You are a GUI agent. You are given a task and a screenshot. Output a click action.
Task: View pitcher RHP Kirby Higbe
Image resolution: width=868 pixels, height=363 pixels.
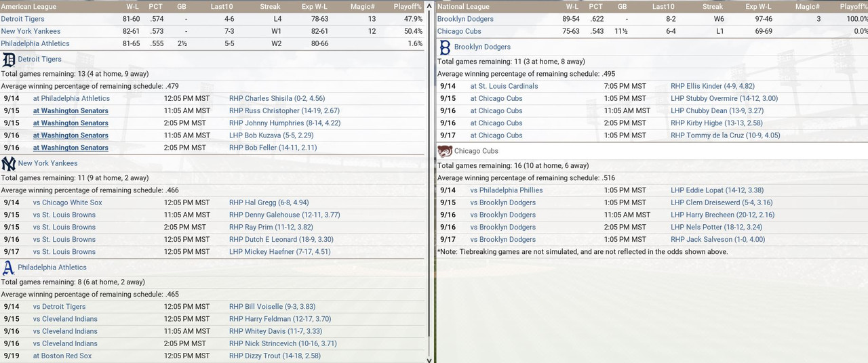(x=717, y=123)
